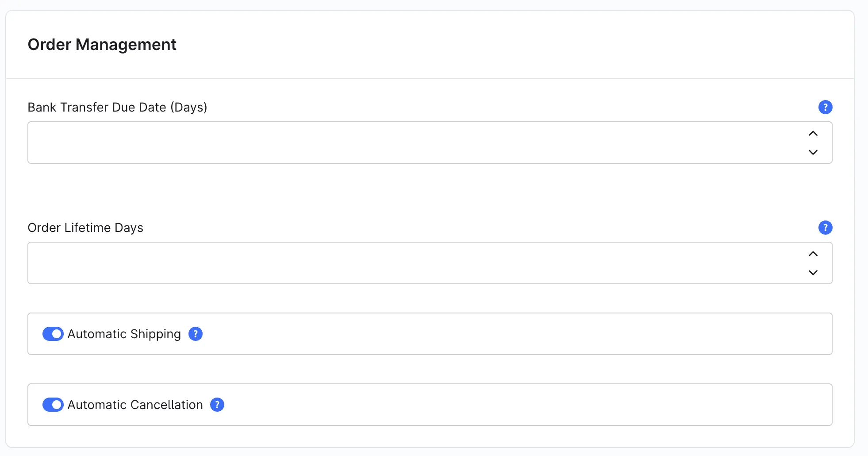Image resolution: width=868 pixels, height=456 pixels.
Task: Click into the Order Lifetime Days field
Action: tap(416, 263)
